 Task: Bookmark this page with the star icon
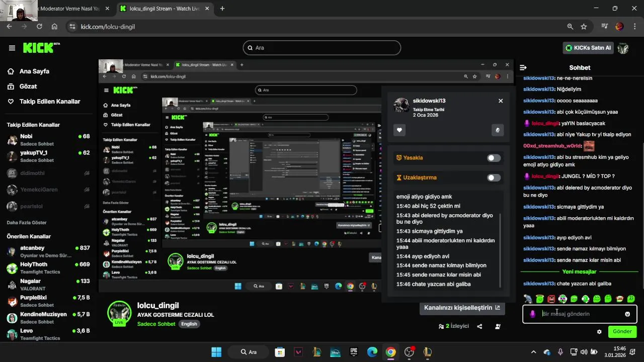coord(584,27)
